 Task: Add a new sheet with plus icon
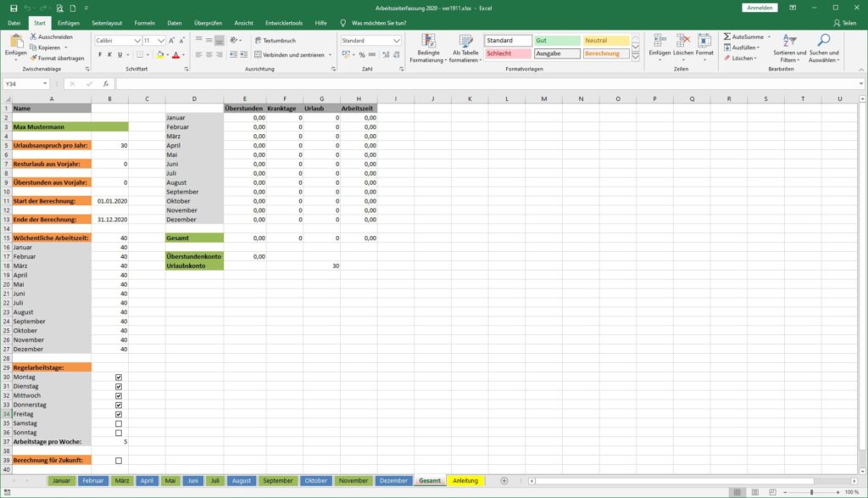(504, 481)
